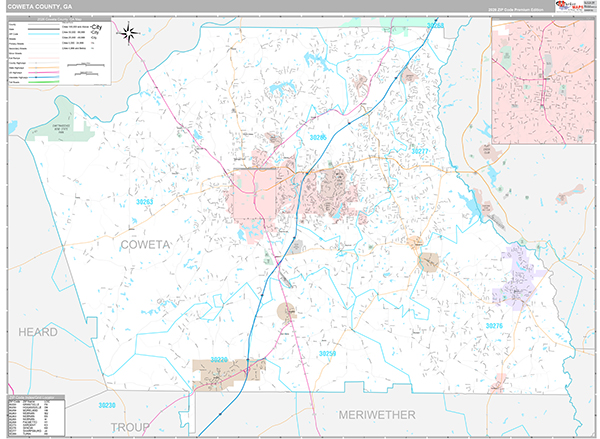The height and width of the screenshot is (439, 600).
Task: Click the green state park area
Action: [63, 121]
